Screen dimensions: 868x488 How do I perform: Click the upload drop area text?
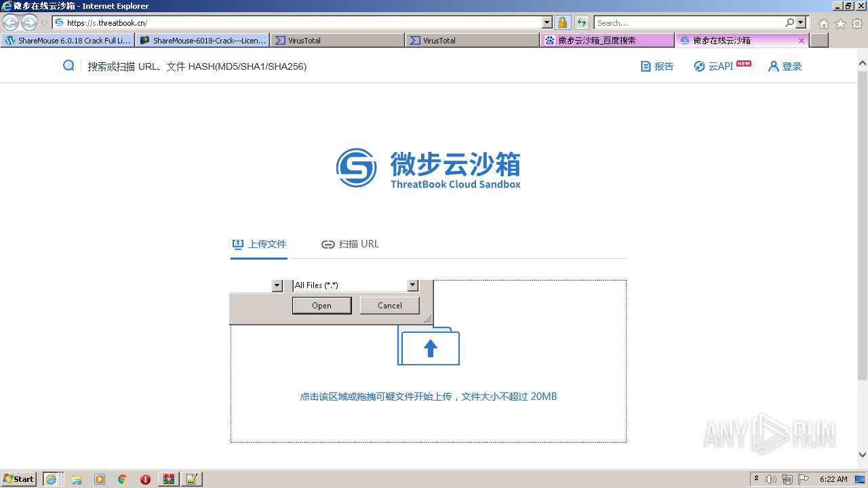(429, 396)
